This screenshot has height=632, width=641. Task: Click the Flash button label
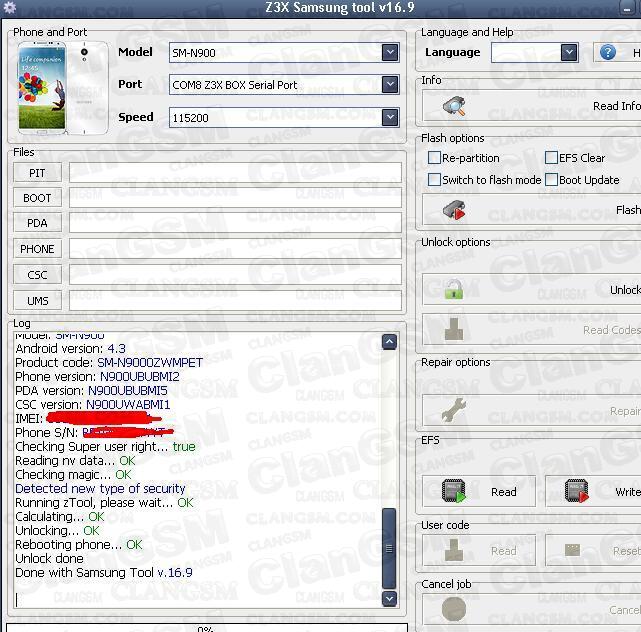[628, 210]
